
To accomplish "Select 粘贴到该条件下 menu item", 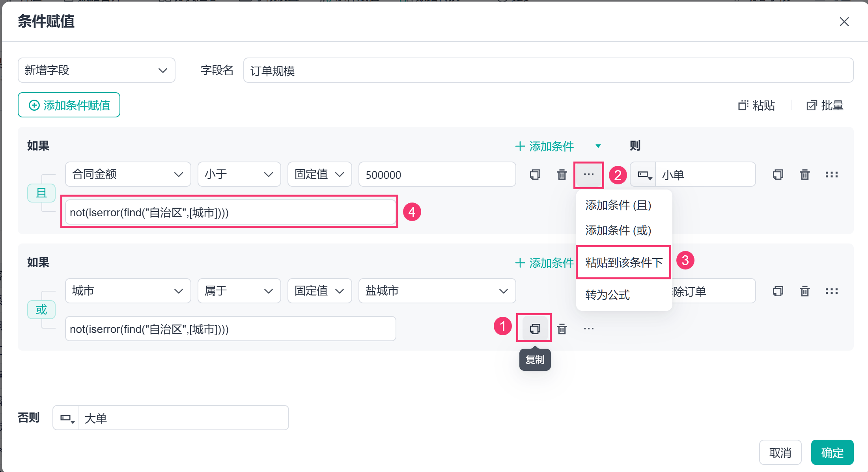I will point(623,262).
